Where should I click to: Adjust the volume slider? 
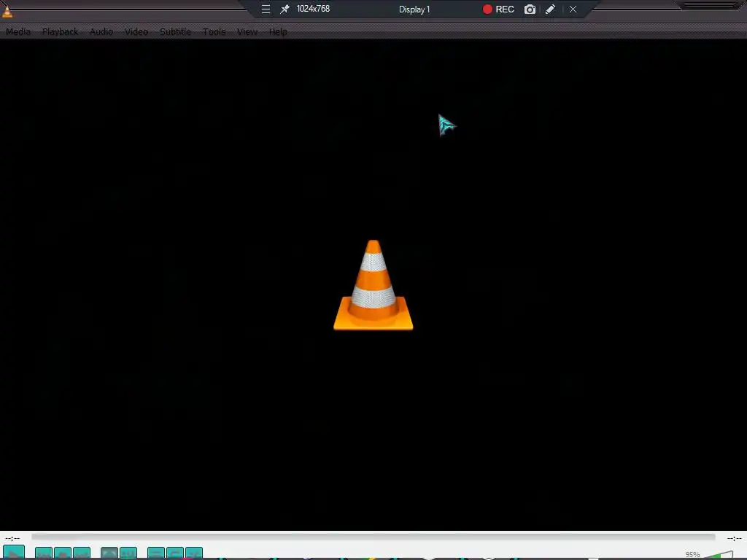[x=719, y=555]
